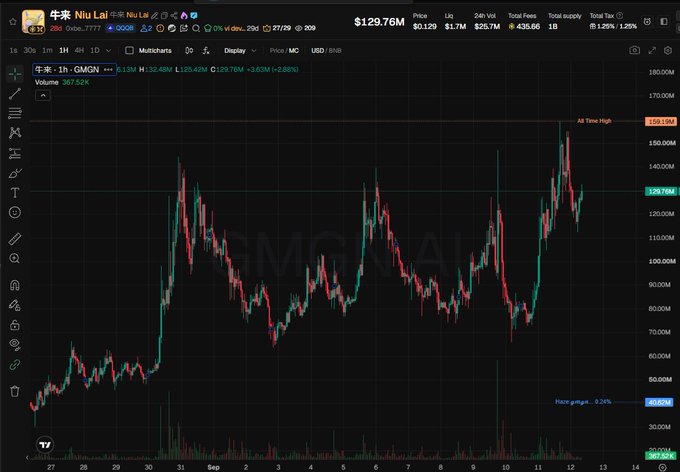Select the zoom in tool
Viewport: 680px width, 472px height.
click(15, 259)
